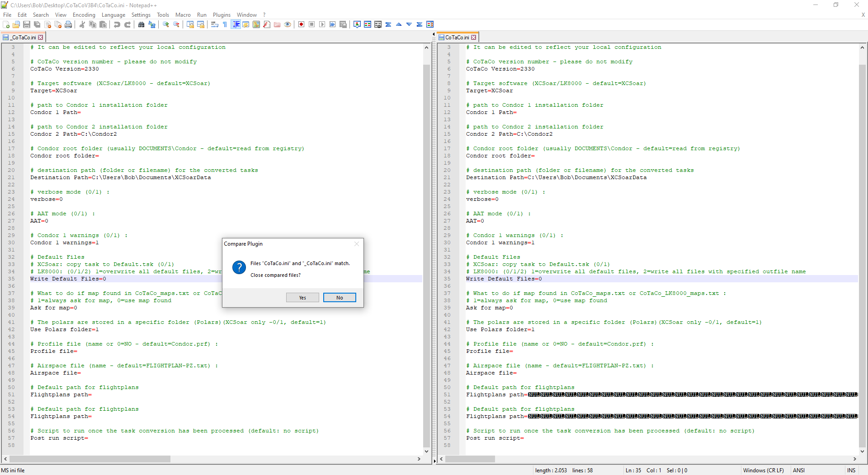868x475 pixels.
Task: Save the current file via toolbar
Action: point(27,24)
